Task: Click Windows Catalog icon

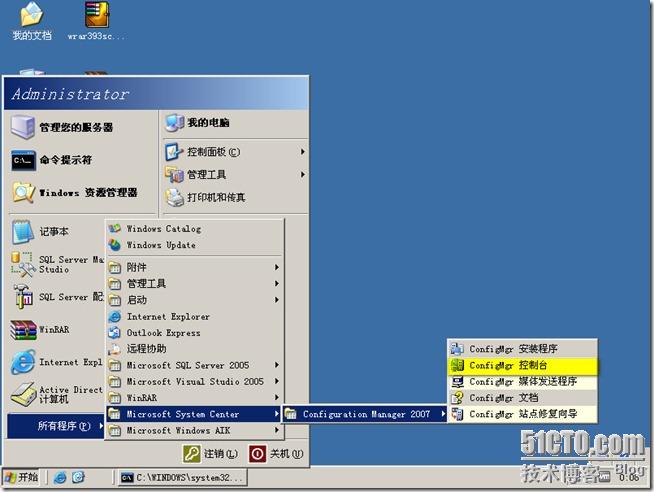Action: 114,228
